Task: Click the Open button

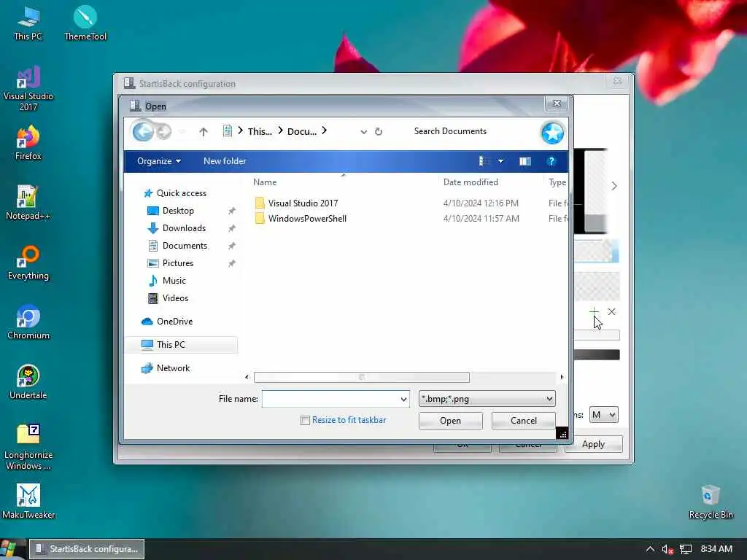Action: coord(450,421)
